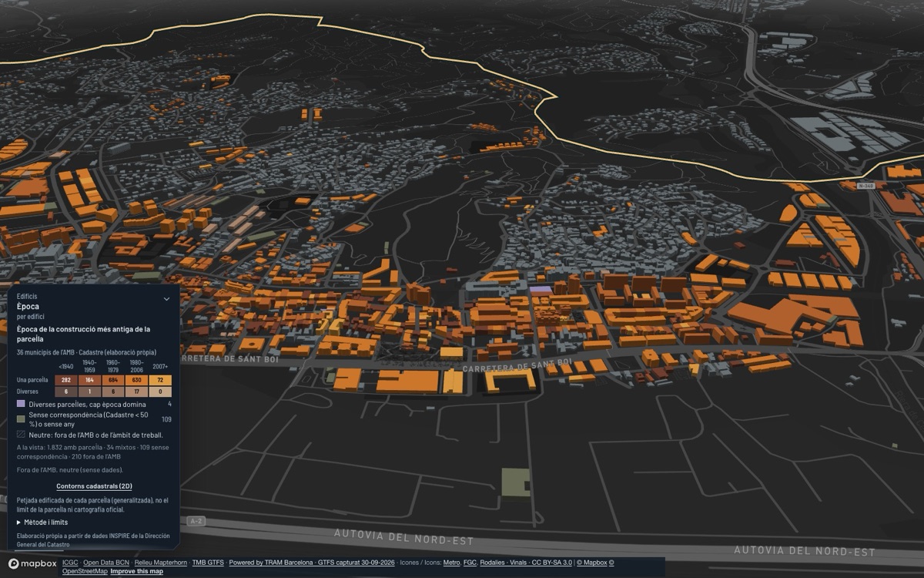Click the '17' Diverses 1980-2006 swatch
Image resolution: width=924 pixels, height=578 pixels.
[x=136, y=391]
